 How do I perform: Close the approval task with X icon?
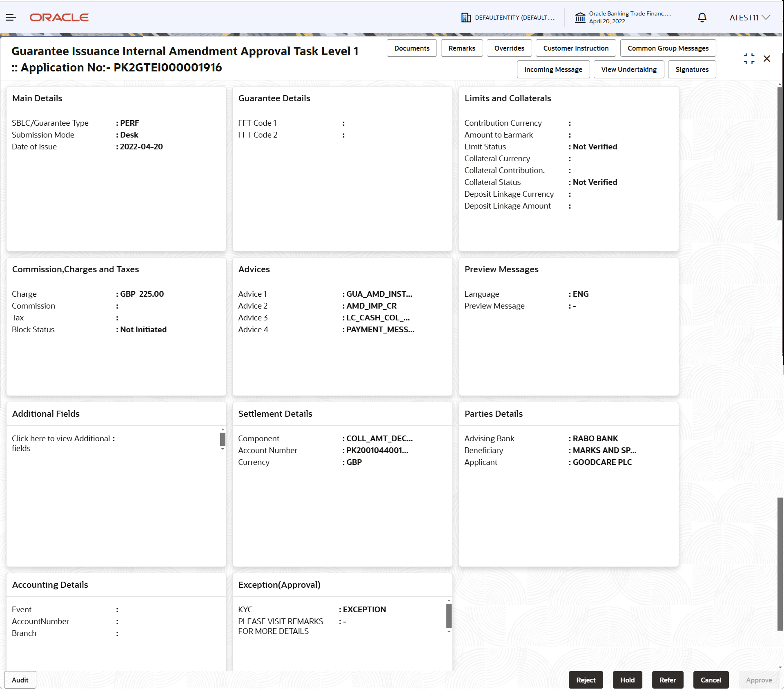point(767,59)
